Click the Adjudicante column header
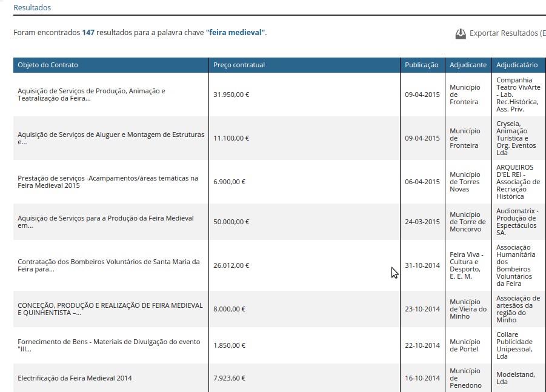546x392 pixels. [x=468, y=65]
